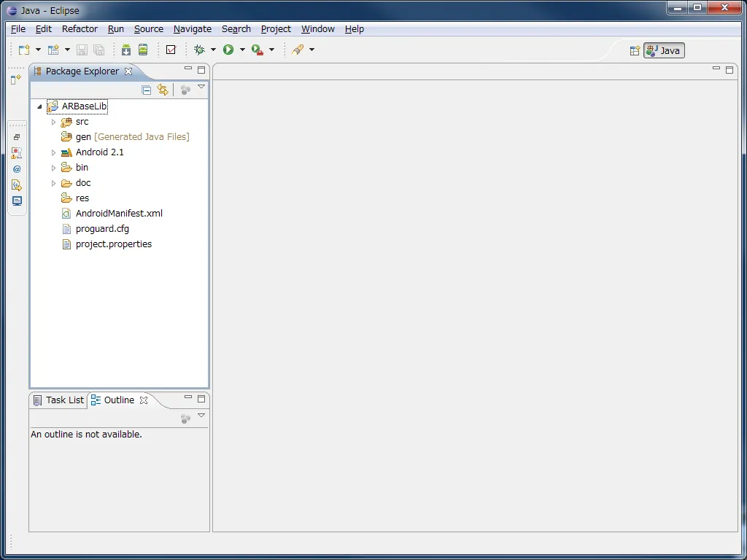This screenshot has width=747, height=560.
Task: Expand the Android 2.1 library node
Action: coord(53,152)
